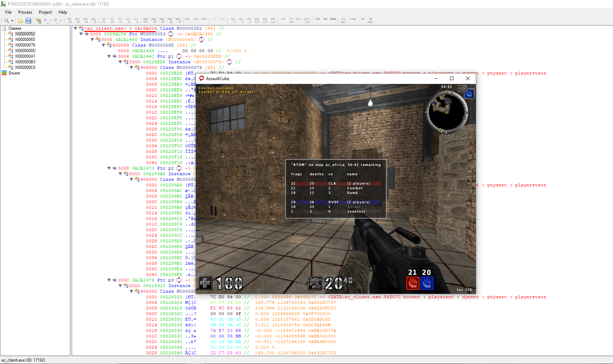Select class N0000008D in Classes list
The width and height of the screenshot is (613, 364).
point(25,51)
